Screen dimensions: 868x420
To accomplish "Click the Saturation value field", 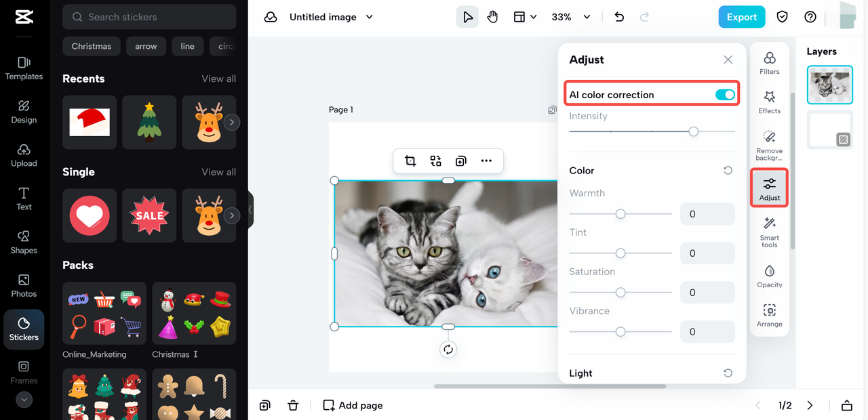I will [707, 292].
